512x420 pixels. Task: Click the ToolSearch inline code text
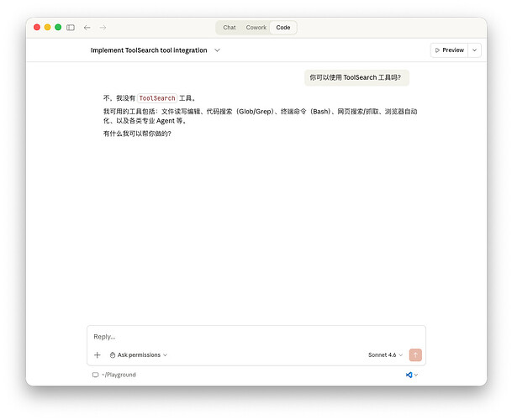(x=157, y=98)
